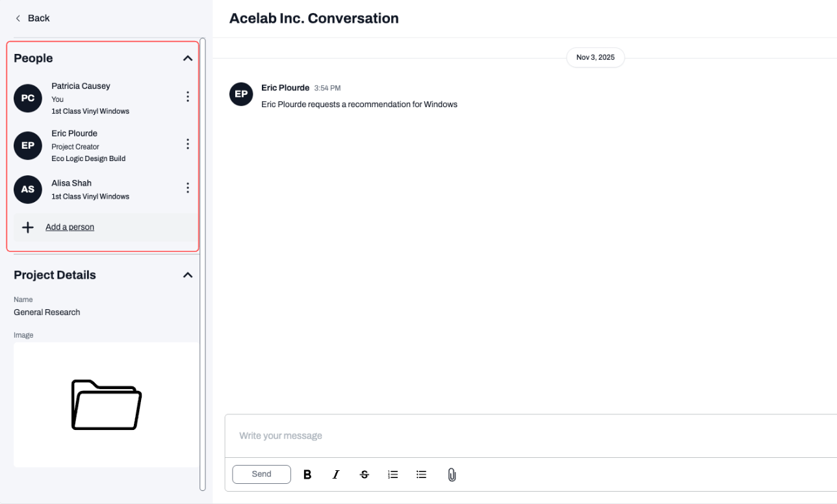
Task: Toggle bold formatting in message toolbar
Action: point(307,475)
